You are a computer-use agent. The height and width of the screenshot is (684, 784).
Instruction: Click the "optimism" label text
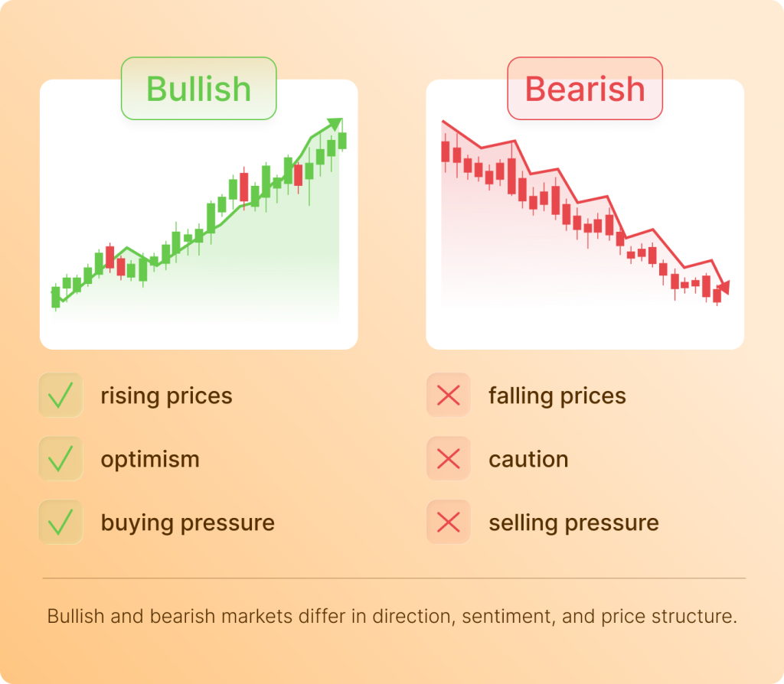coord(150,460)
